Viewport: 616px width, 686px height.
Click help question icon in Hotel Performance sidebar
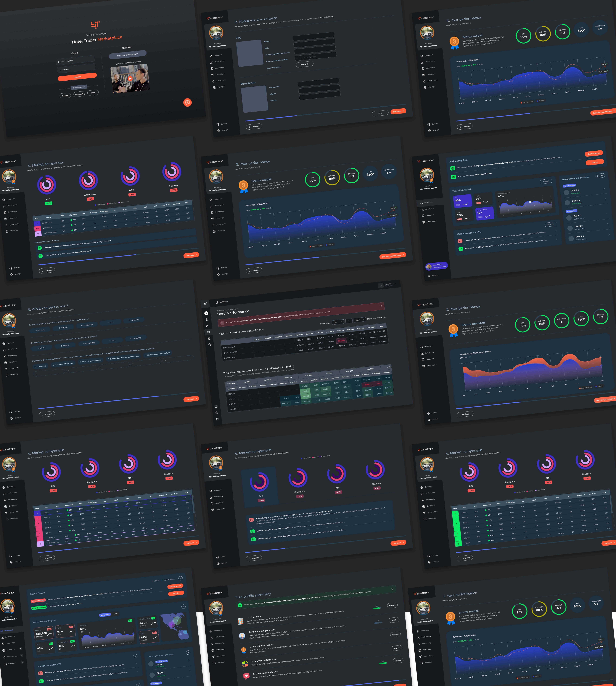217,413
